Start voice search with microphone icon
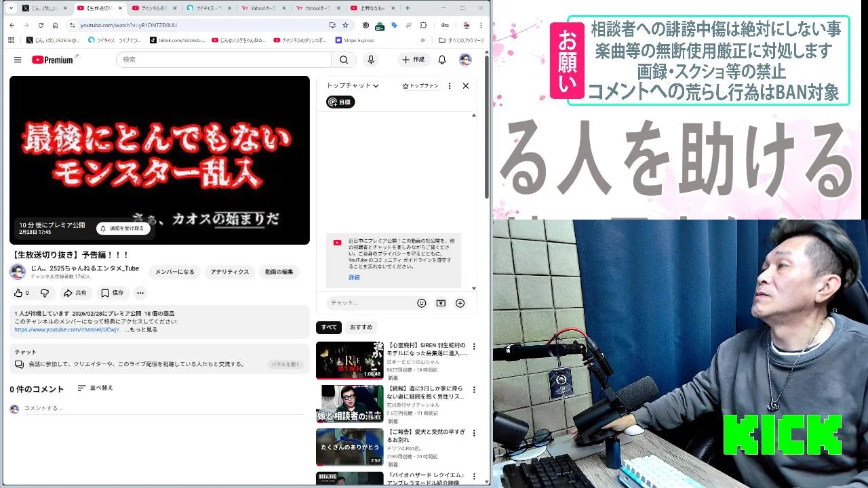Screen dimensions: 868x488 point(371,60)
